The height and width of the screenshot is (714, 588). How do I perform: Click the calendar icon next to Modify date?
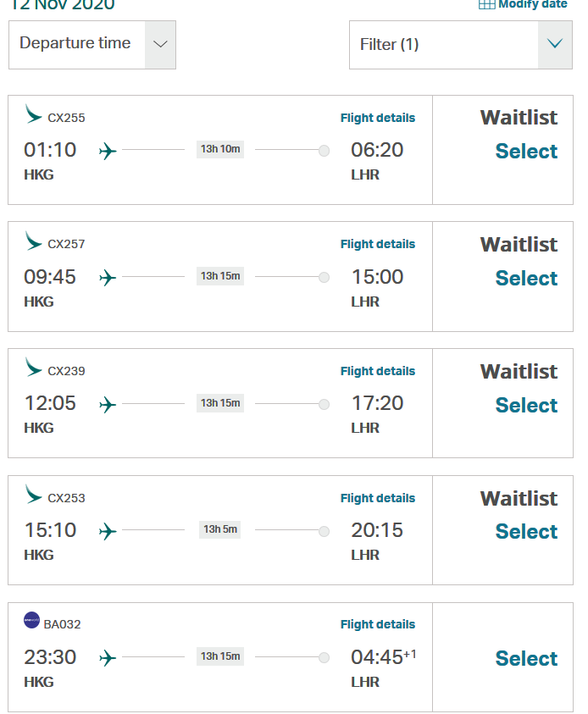pyautogui.click(x=487, y=4)
